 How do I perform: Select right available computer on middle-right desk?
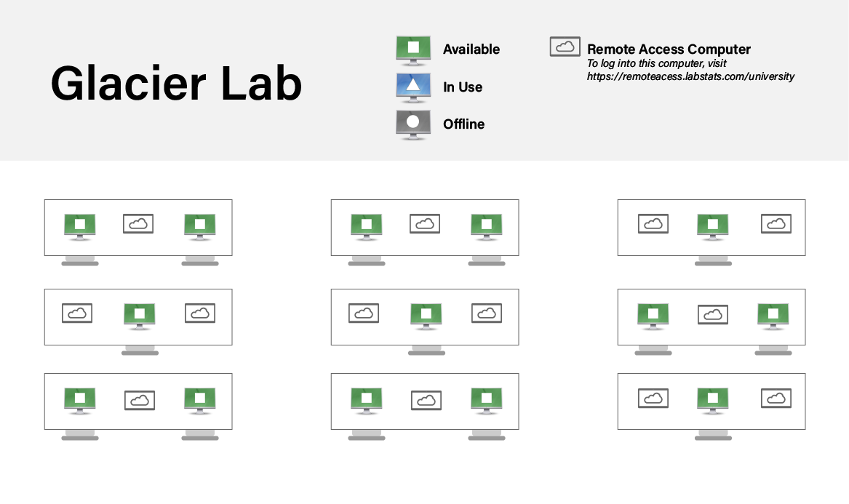click(x=773, y=316)
